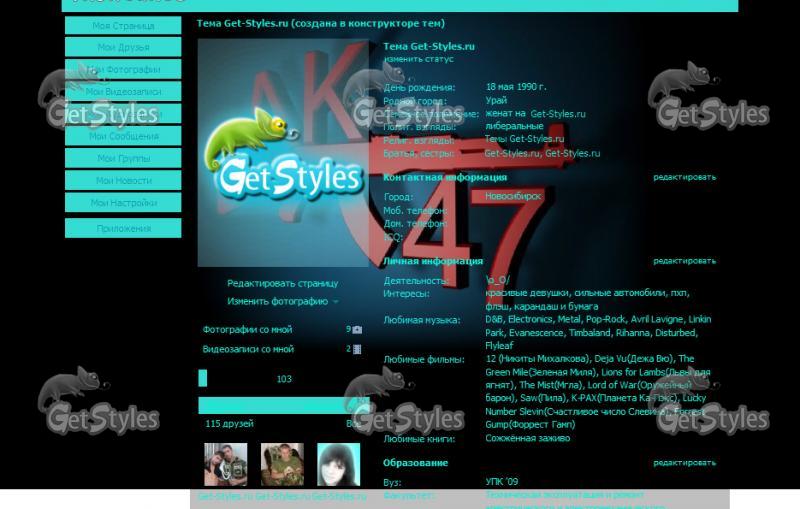Click the Приложения sidebar button
The height and width of the screenshot is (509, 800).
(123, 228)
